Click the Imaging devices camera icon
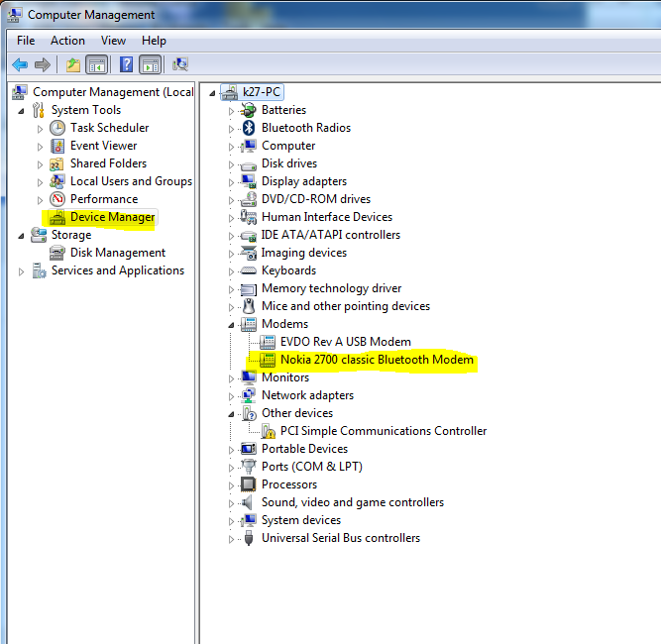The height and width of the screenshot is (644, 661). [249, 253]
